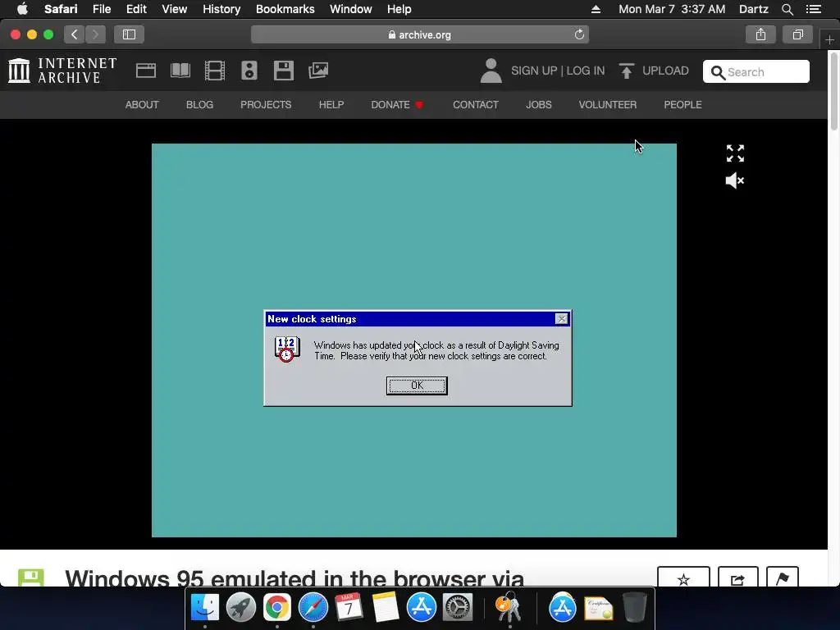Open Google Chrome from the Dock

[277, 608]
